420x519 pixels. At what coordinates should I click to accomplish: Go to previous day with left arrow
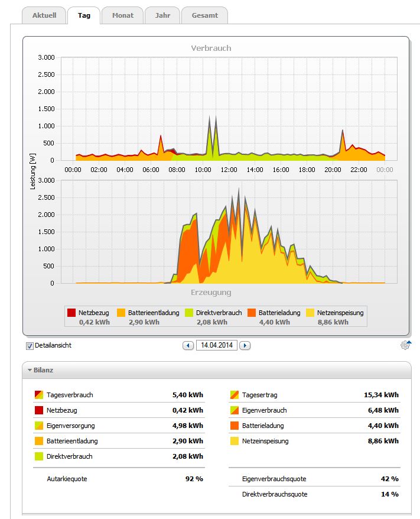[x=188, y=346]
